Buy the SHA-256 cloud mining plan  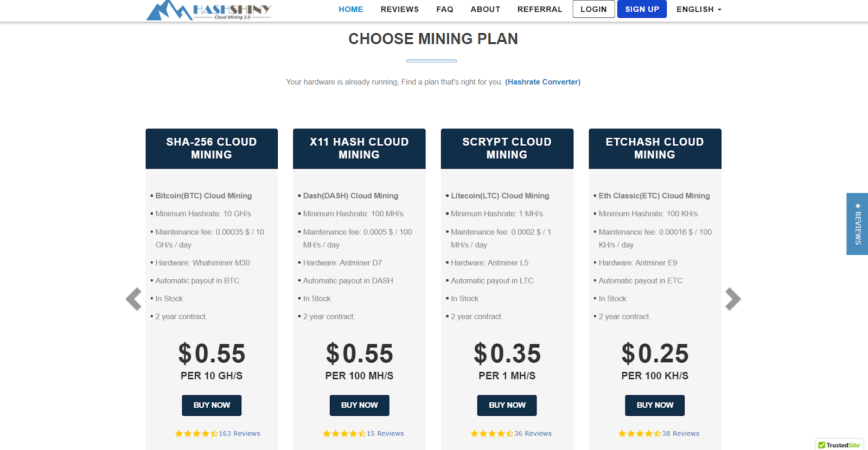(x=212, y=405)
